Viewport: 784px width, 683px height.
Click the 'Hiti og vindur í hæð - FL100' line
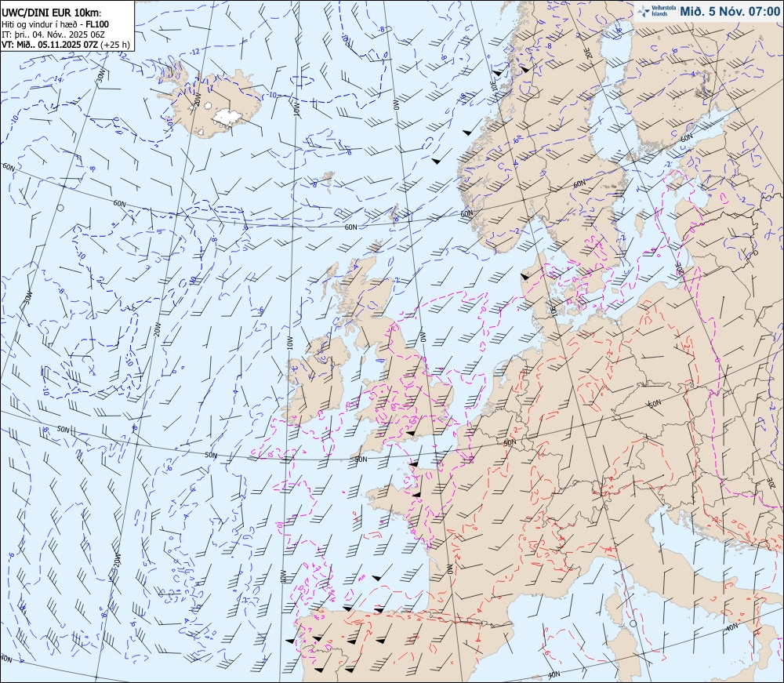click(x=55, y=24)
